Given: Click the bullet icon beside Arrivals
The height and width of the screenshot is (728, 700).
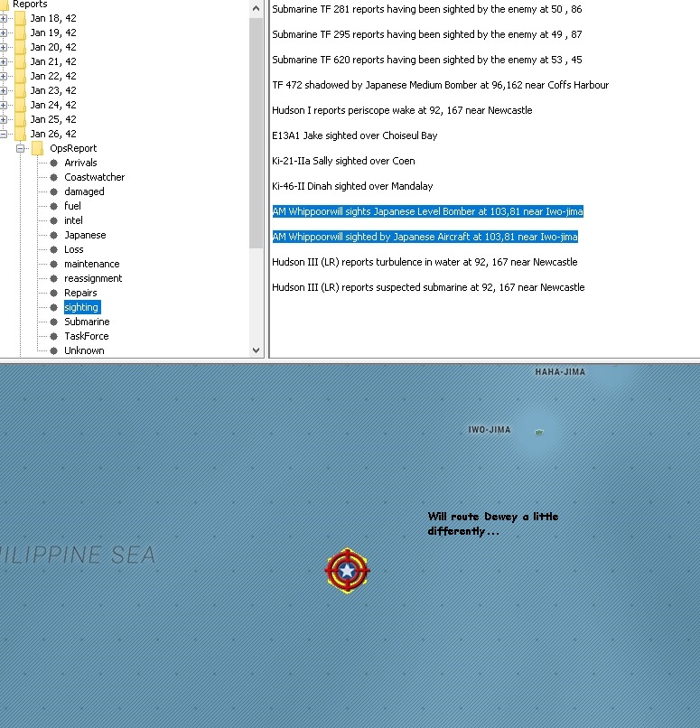Looking at the screenshot, I should 54,163.
